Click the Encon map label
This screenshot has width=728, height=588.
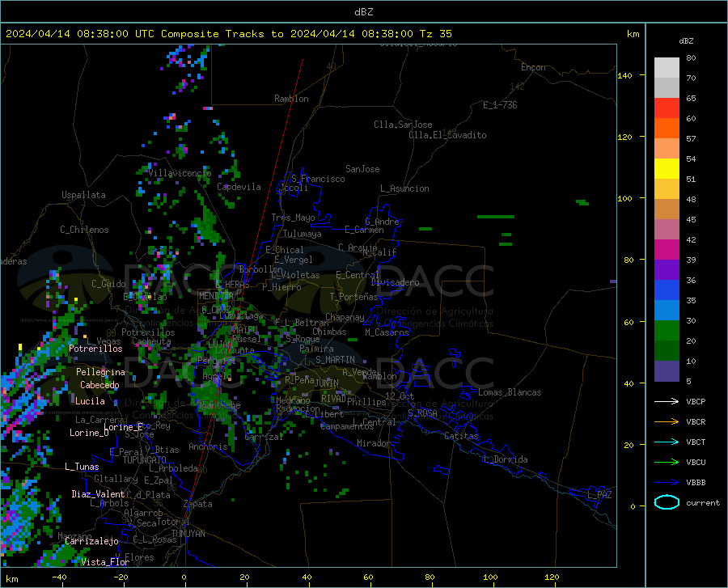[x=533, y=67]
